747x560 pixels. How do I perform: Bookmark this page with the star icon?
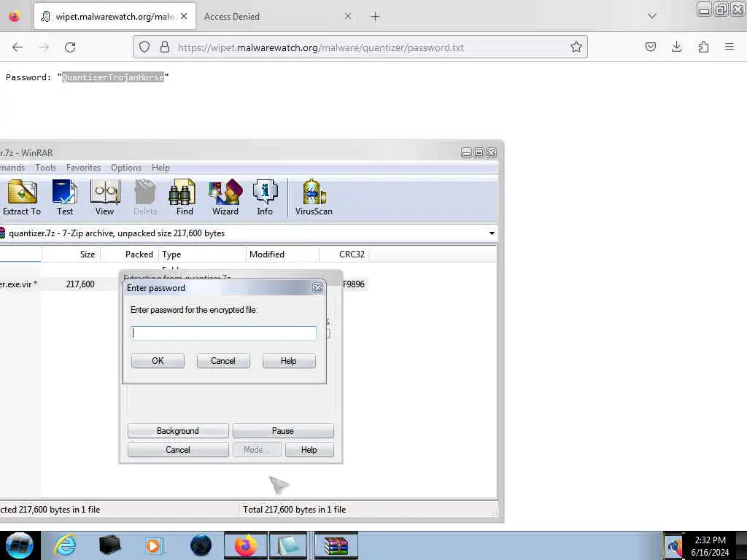coord(576,47)
